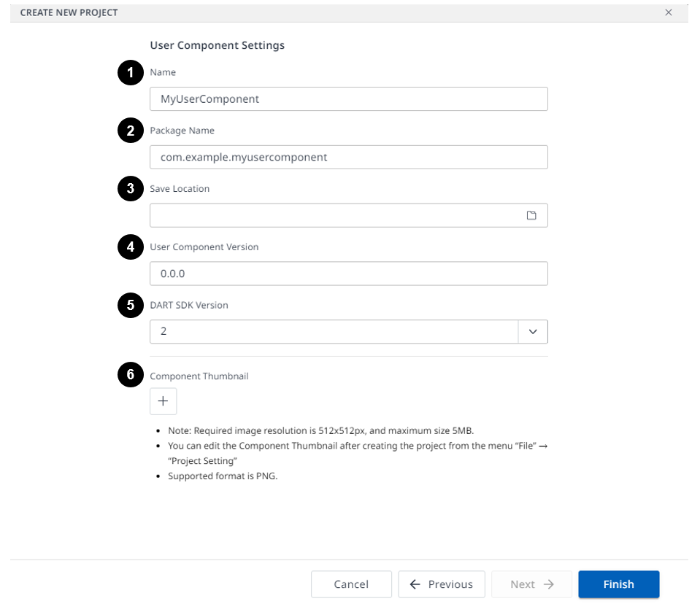
Task: Click the DART SDK Version label
Action: point(189,305)
